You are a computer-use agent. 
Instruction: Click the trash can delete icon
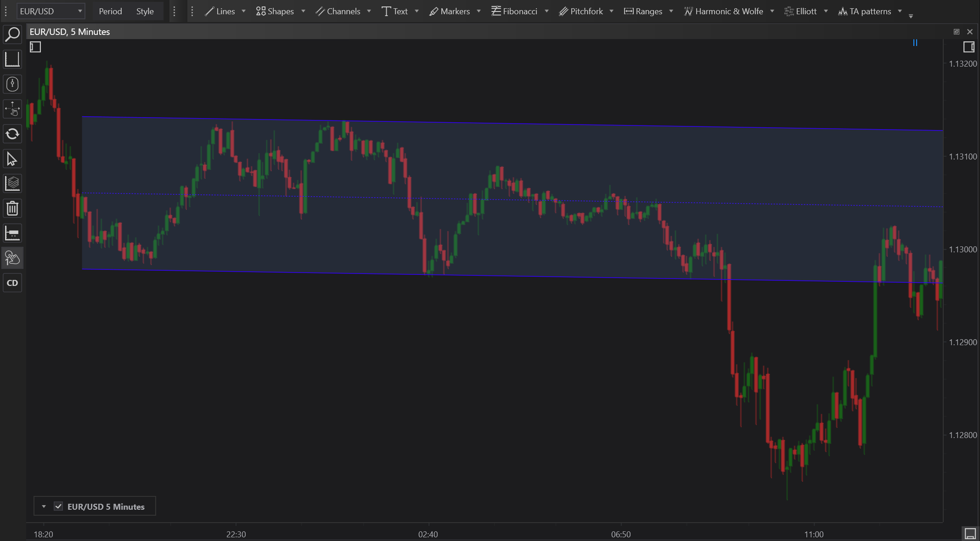tap(12, 209)
